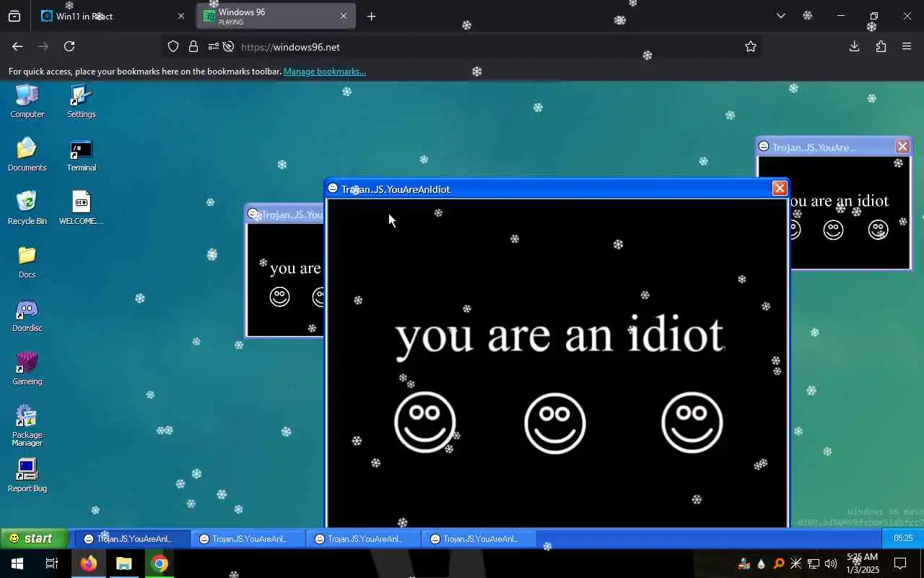The height and width of the screenshot is (578, 924).
Task: Launch the Doordisc app icon
Action: (x=27, y=314)
